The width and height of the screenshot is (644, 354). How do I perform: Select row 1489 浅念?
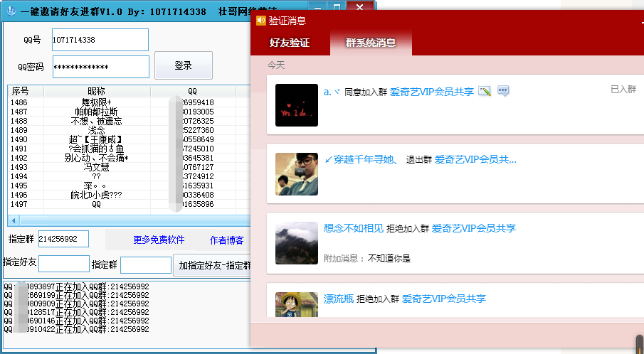tap(129, 130)
